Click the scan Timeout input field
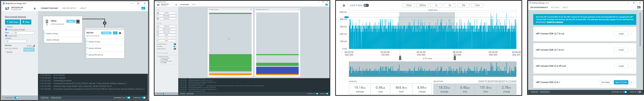644x101 pixels. point(16,41)
